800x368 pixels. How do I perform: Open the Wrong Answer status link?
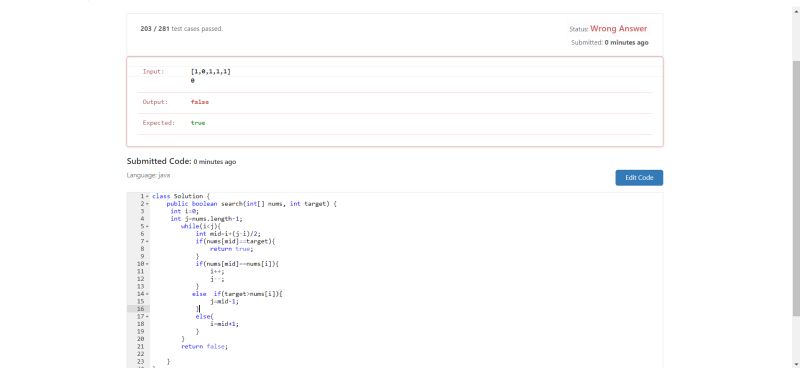coord(618,29)
